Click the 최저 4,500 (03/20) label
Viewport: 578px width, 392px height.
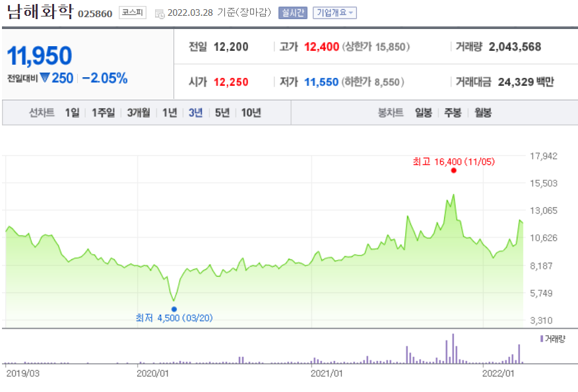pyautogui.click(x=174, y=318)
